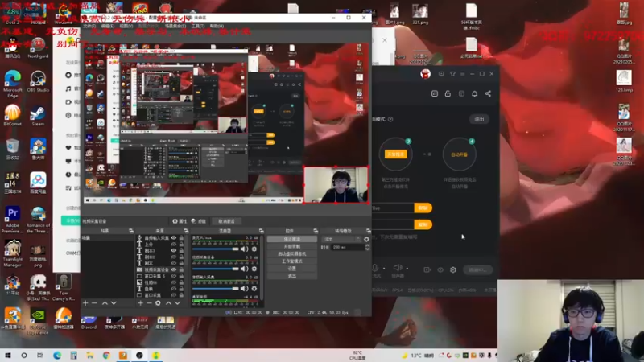The width and height of the screenshot is (644, 362).
Task: Click the webcam thumbnail in OBS preview
Action: click(x=336, y=185)
